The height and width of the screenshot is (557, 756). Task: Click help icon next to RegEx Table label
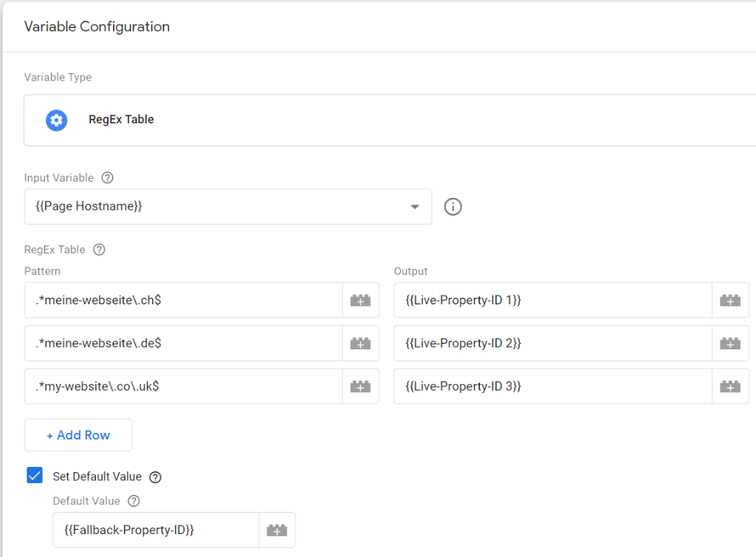[99, 250]
